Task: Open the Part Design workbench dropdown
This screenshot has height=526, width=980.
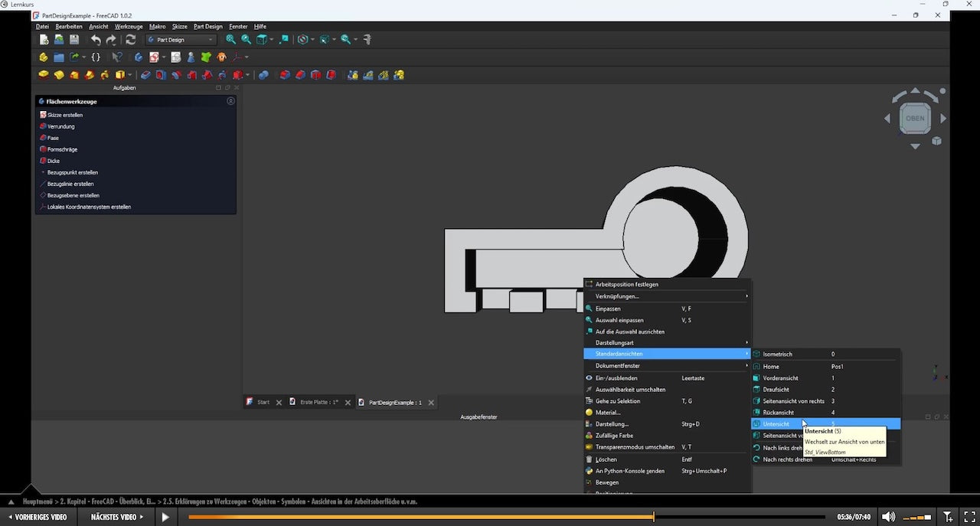Action: (181, 40)
